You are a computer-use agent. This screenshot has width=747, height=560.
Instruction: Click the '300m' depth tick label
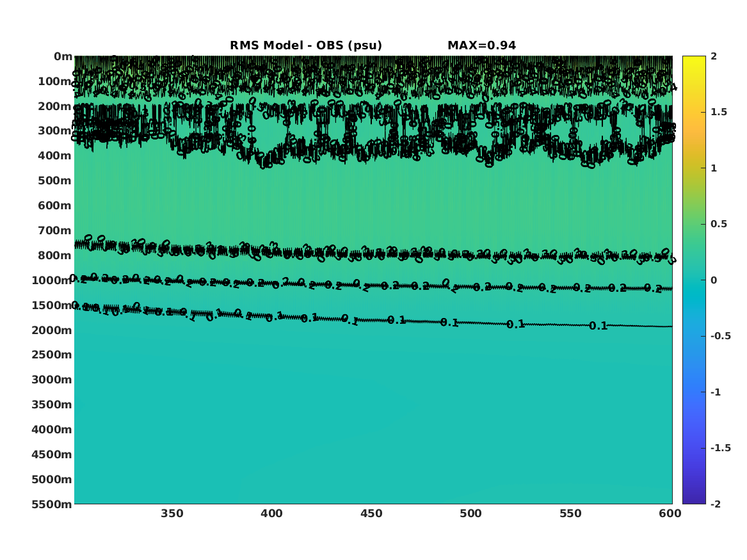(x=55, y=131)
